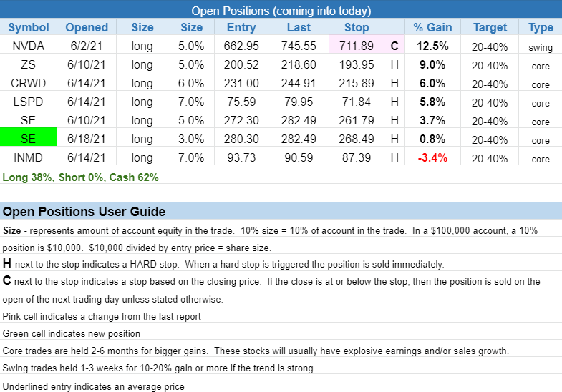Click 'Green cell indicates new position' line
The width and height of the screenshot is (562, 392).
72,333
